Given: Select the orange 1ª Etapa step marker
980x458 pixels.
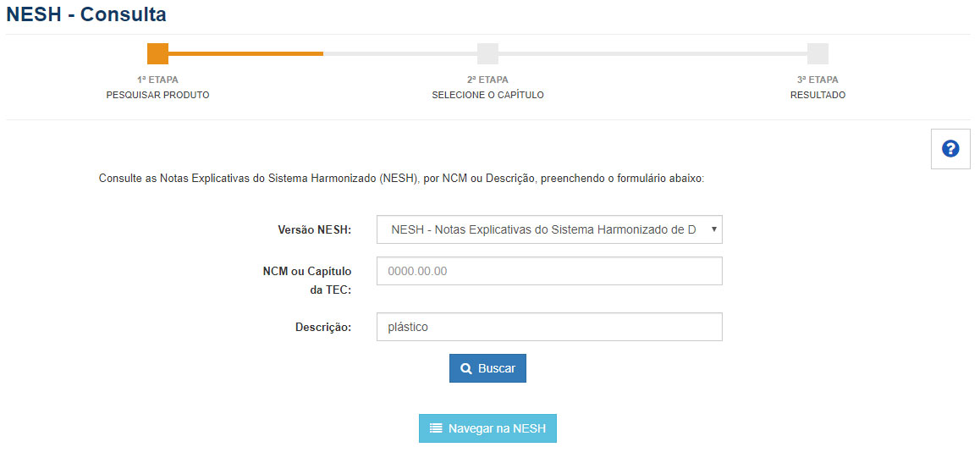Looking at the screenshot, I should pyautogui.click(x=157, y=53).
